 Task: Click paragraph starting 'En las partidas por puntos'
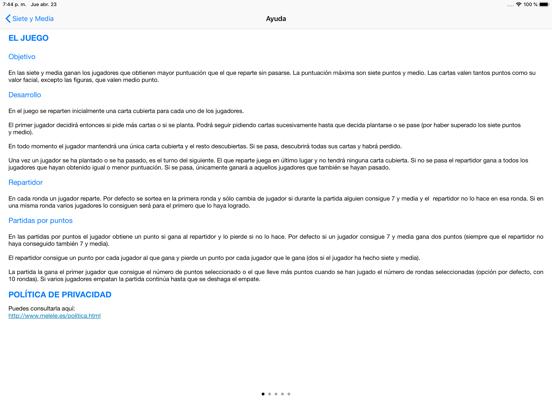click(276, 240)
